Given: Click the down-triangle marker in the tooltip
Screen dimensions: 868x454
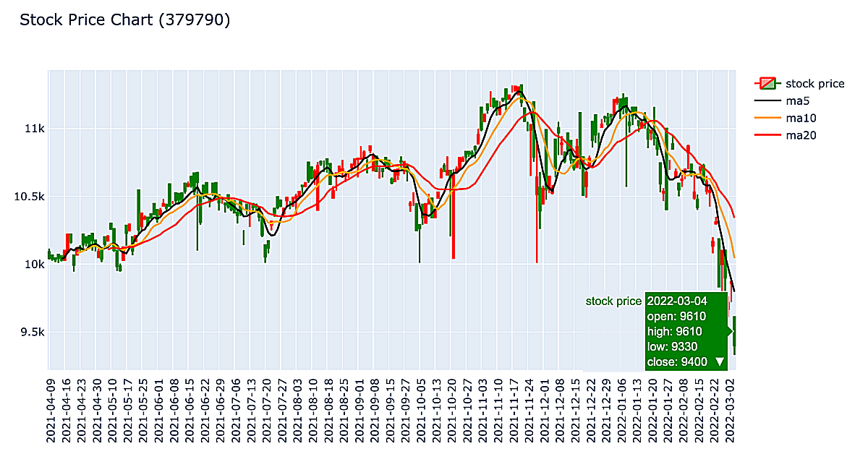Looking at the screenshot, I should pyautogui.click(x=719, y=361).
